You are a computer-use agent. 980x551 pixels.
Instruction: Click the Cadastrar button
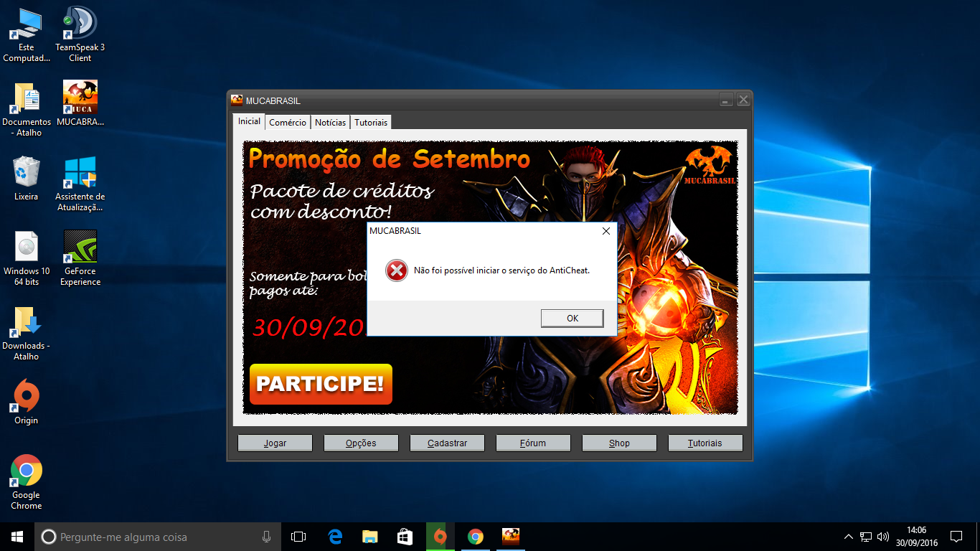point(447,443)
